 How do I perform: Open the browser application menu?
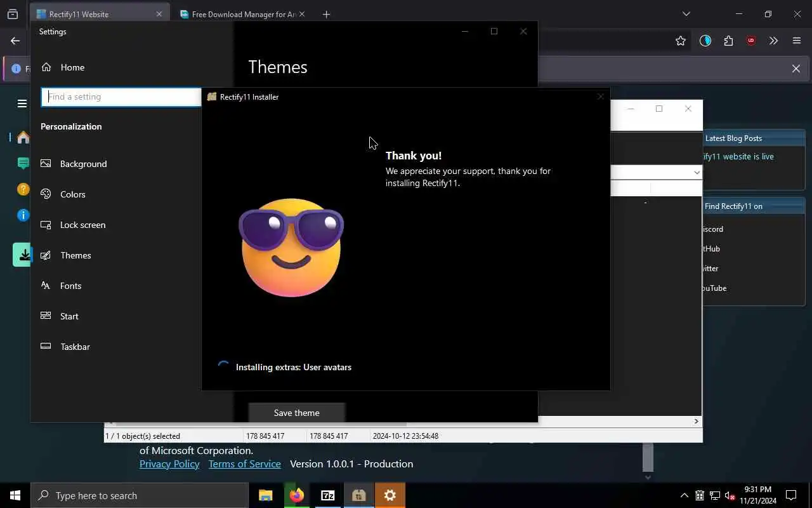pyautogui.click(x=797, y=41)
